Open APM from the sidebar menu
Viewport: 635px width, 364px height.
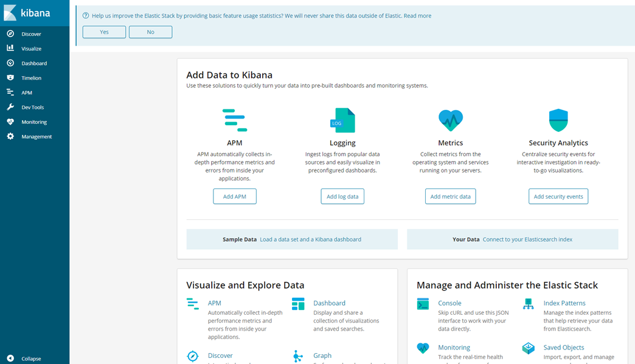pos(27,92)
